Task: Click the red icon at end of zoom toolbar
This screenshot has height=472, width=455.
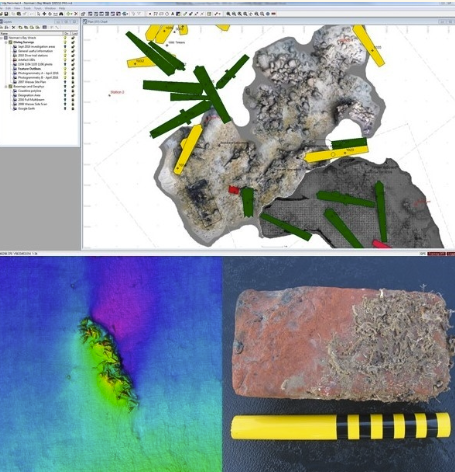Action: point(274,14)
